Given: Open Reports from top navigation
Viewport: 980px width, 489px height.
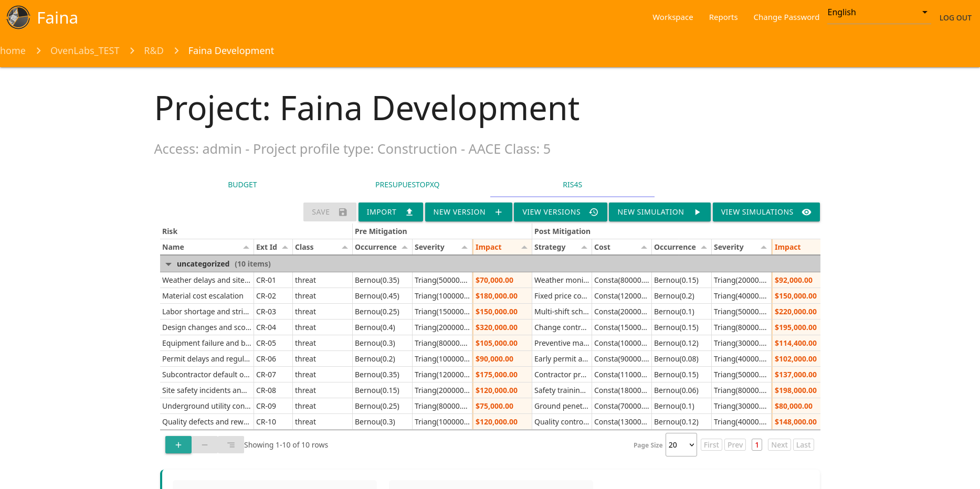Looking at the screenshot, I should (723, 17).
